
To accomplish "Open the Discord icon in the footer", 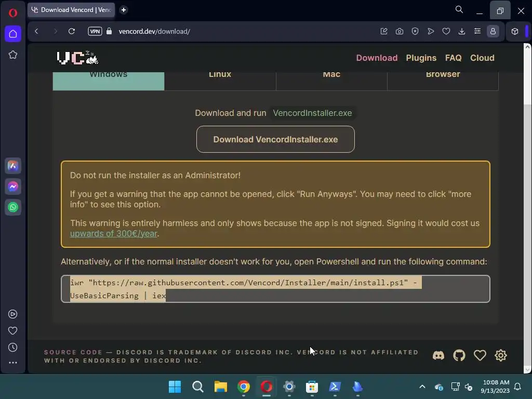I will click(x=438, y=355).
